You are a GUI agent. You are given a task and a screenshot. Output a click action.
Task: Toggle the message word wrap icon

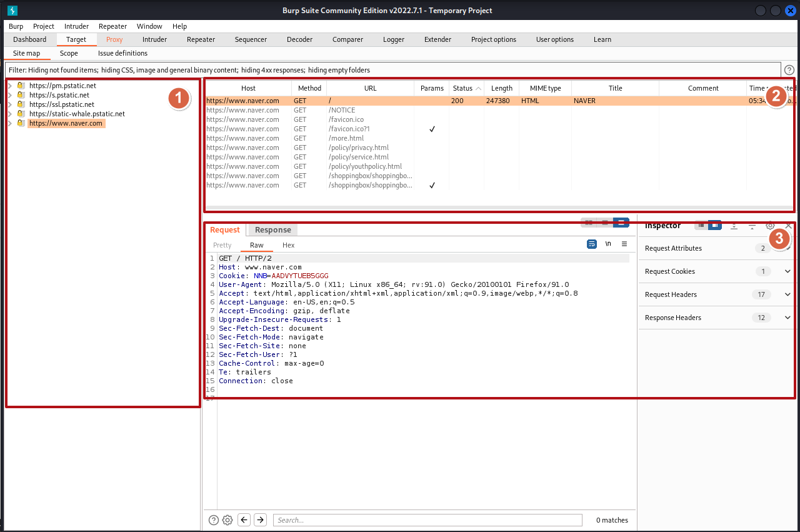pos(592,244)
